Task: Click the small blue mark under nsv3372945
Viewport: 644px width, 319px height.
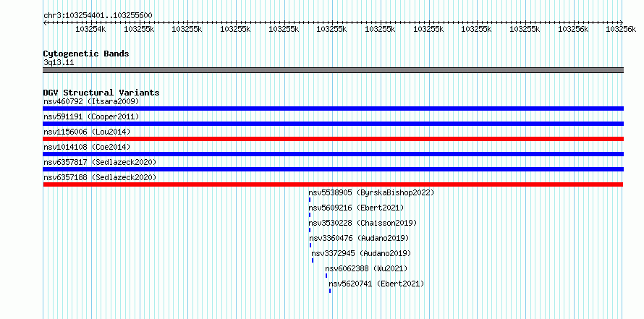Action: (313, 260)
